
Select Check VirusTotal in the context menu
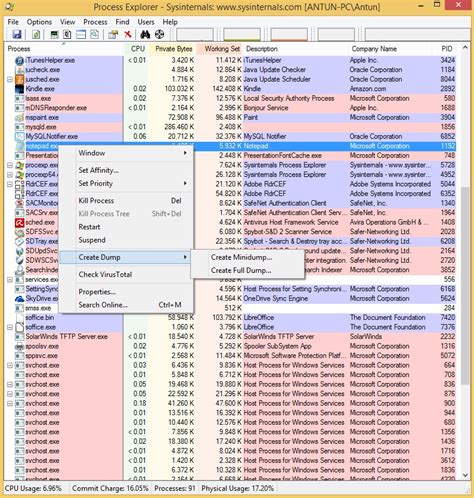point(126,275)
